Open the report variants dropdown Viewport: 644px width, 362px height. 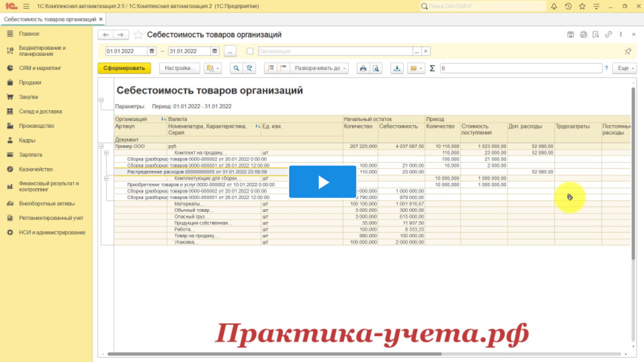coord(213,68)
